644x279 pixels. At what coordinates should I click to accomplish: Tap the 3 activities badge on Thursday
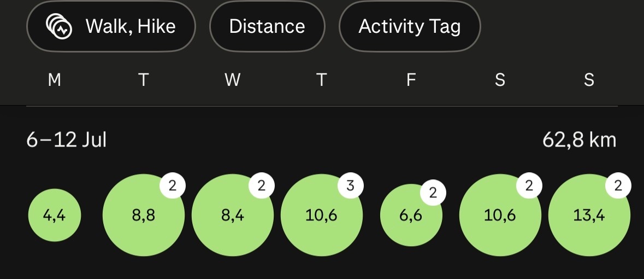tap(350, 185)
